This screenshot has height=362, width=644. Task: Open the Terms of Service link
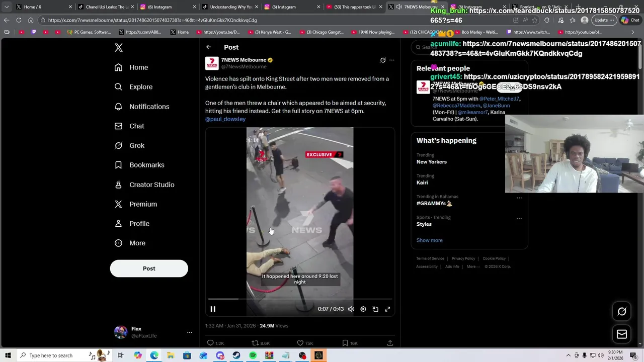430,258
